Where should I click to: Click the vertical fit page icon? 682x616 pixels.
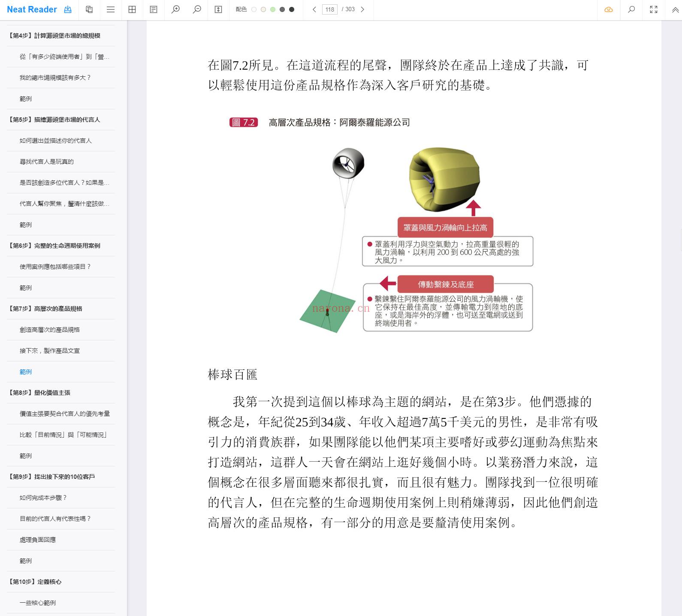click(x=218, y=9)
